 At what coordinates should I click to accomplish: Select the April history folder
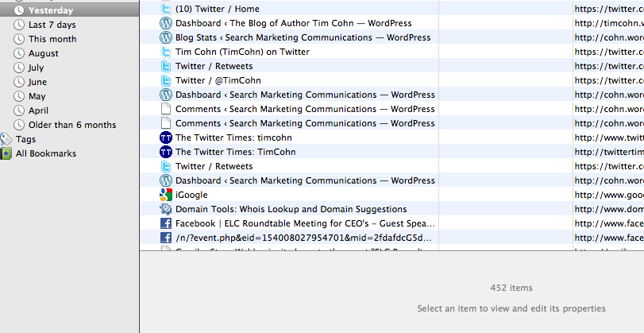(x=38, y=110)
